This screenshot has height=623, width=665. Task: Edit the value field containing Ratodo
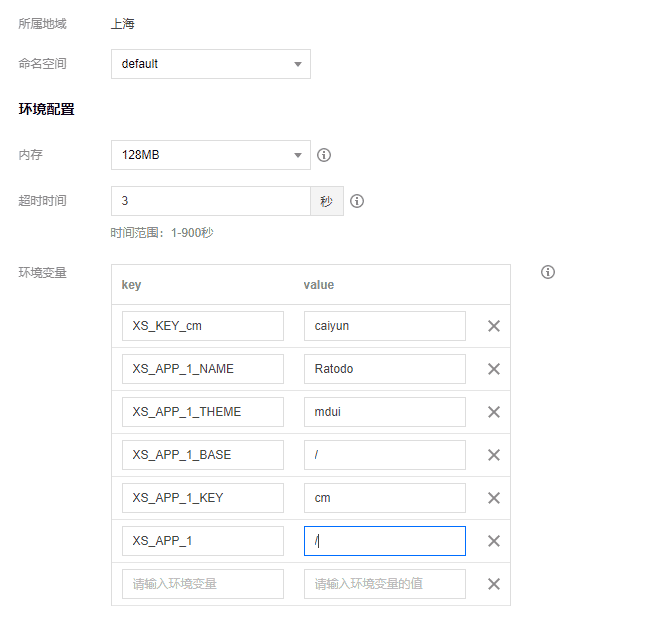tap(384, 369)
